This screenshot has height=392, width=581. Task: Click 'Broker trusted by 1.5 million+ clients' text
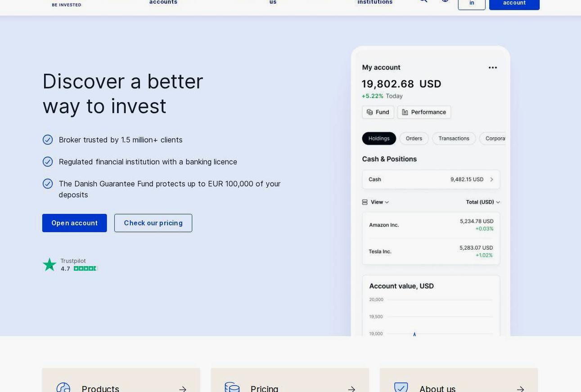coord(121,140)
